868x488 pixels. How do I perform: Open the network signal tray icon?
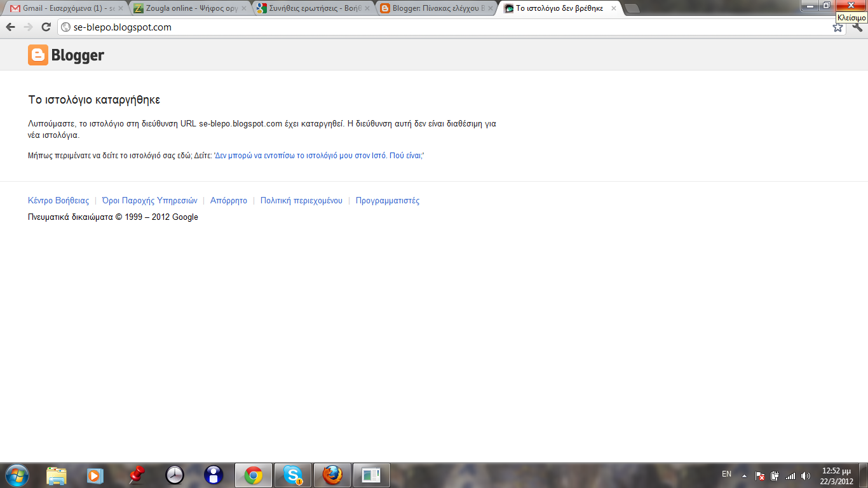[x=790, y=476]
